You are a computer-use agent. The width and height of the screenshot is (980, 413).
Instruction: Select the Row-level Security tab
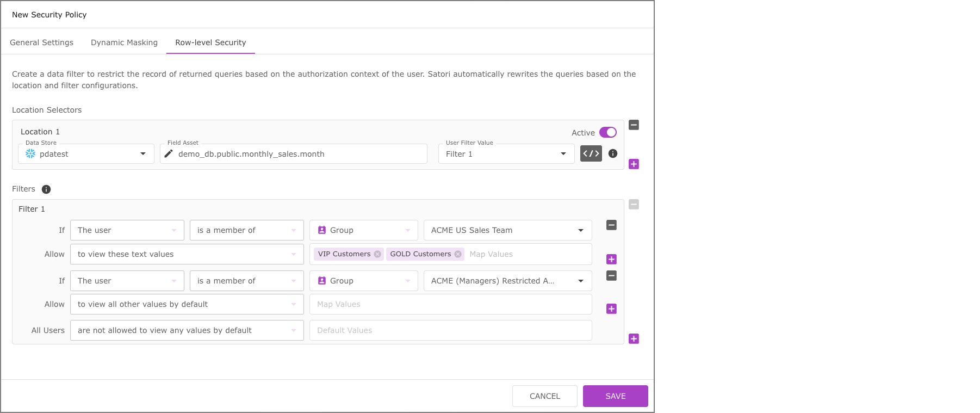[210, 42]
